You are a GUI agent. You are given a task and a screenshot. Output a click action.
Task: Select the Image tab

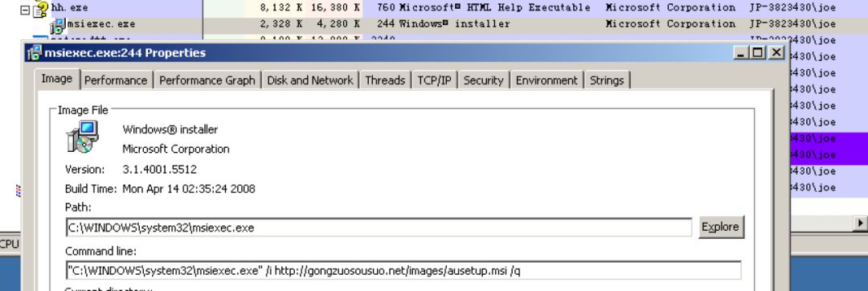click(x=57, y=79)
